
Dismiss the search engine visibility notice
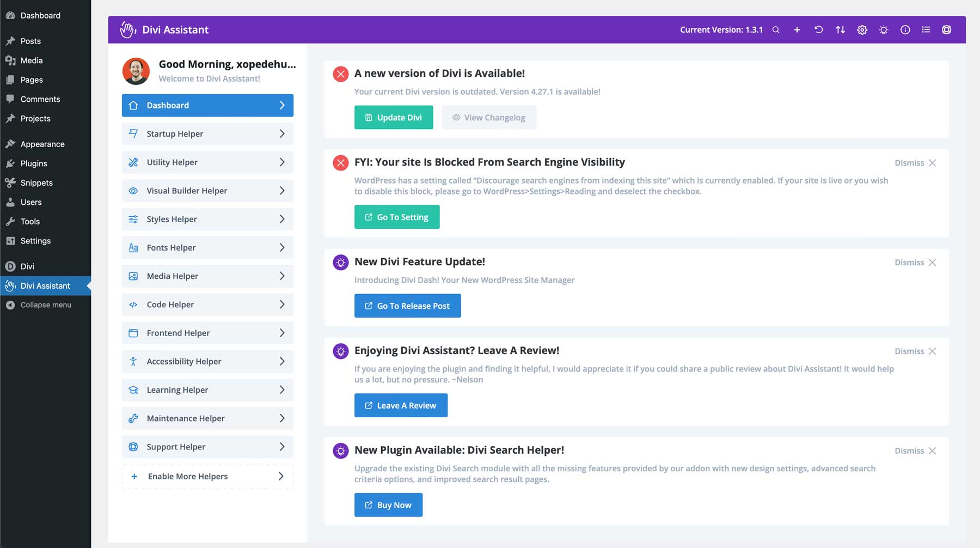(915, 162)
